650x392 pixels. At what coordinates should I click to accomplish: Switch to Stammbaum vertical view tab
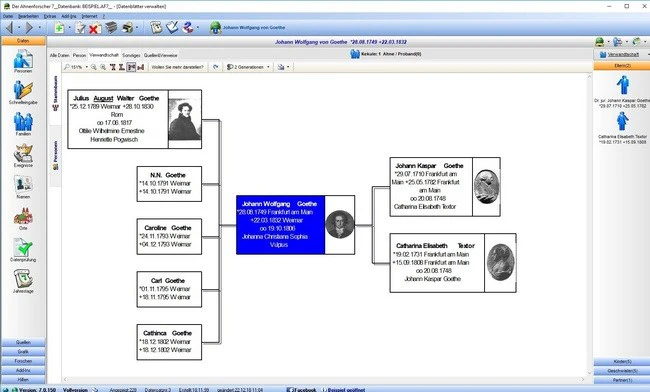[56, 93]
